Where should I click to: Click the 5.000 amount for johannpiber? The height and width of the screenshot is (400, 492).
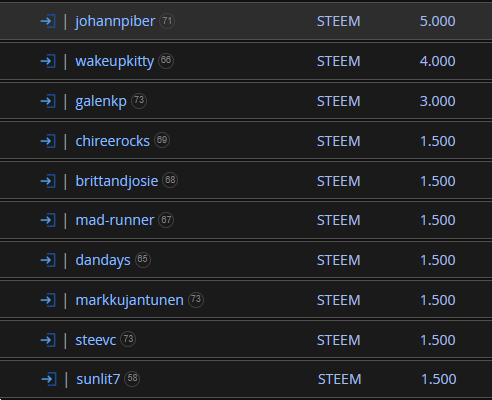[x=437, y=21]
